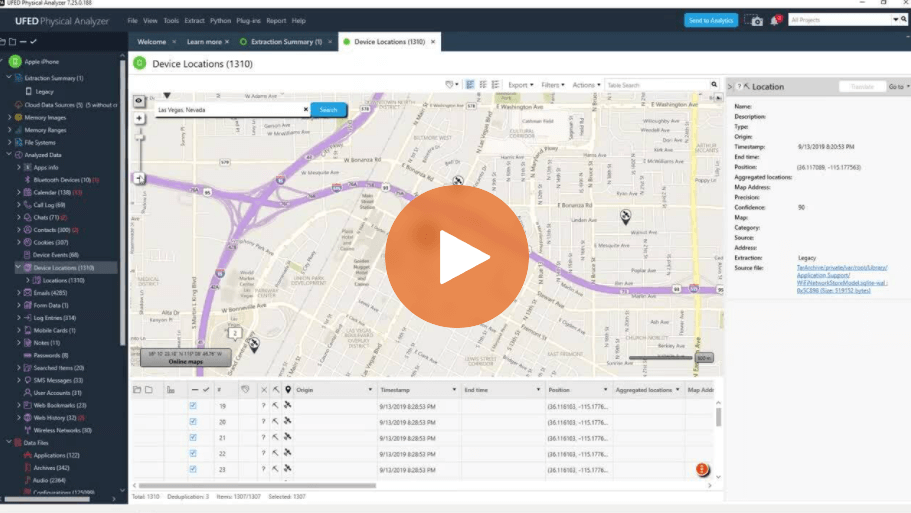
Task: Uncheck the row 21 checkbox
Action: [193, 438]
